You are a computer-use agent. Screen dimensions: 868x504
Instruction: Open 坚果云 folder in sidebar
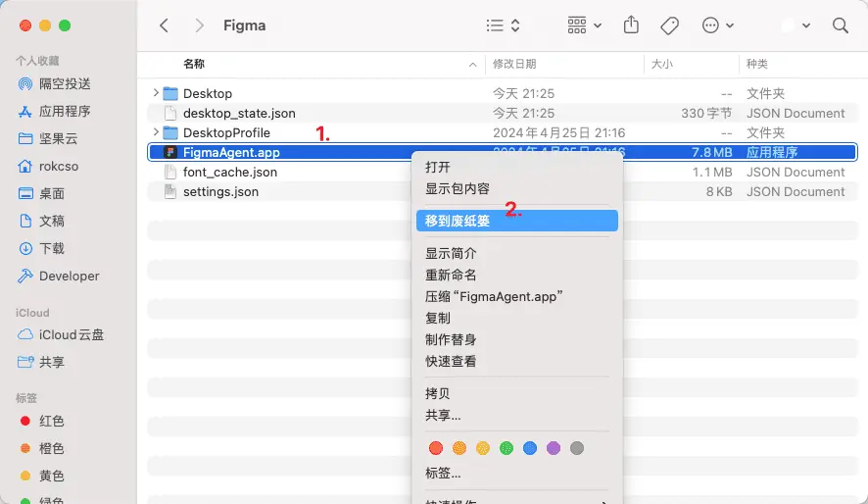click(48, 138)
